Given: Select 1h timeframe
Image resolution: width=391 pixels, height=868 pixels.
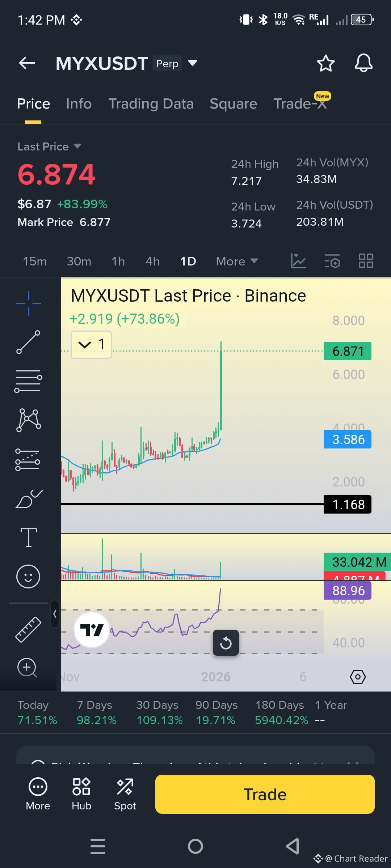Looking at the screenshot, I should [x=118, y=261].
